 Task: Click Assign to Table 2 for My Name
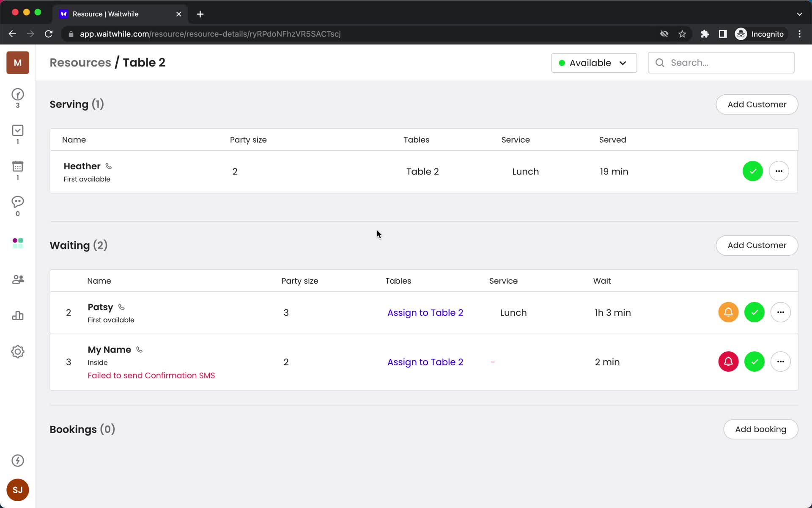point(425,362)
